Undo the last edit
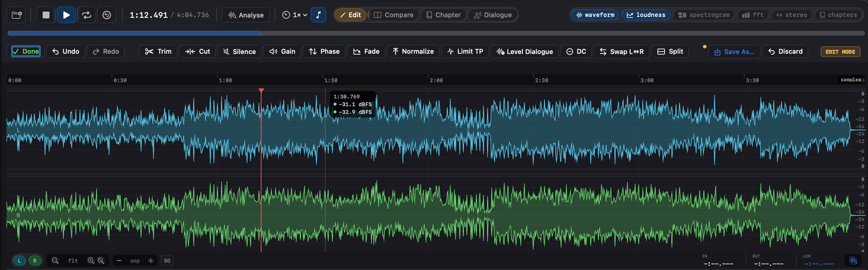 click(66, 51)
